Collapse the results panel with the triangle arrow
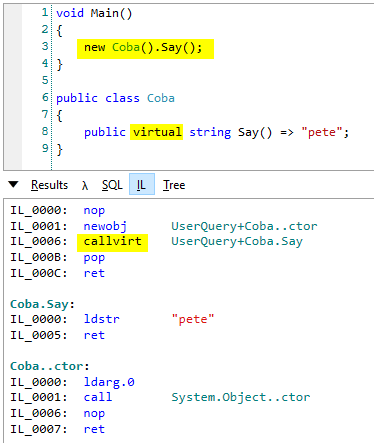374x443 pixels. pos(13,184)
